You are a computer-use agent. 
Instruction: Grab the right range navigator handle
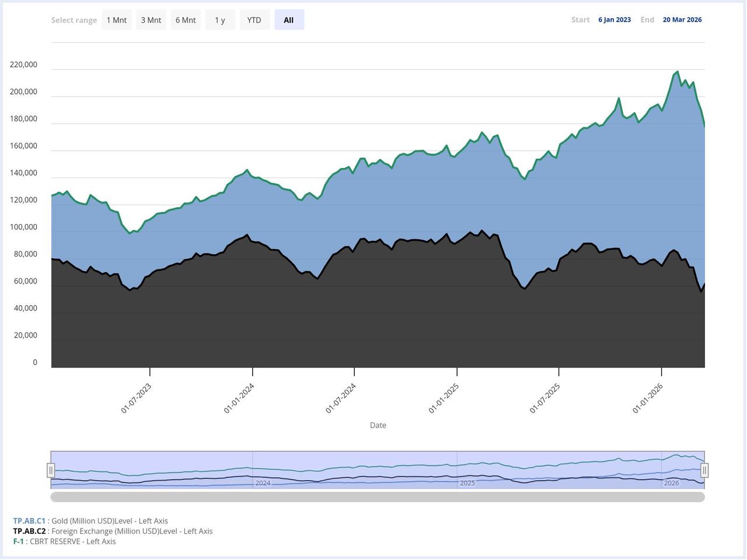[704, 470]
